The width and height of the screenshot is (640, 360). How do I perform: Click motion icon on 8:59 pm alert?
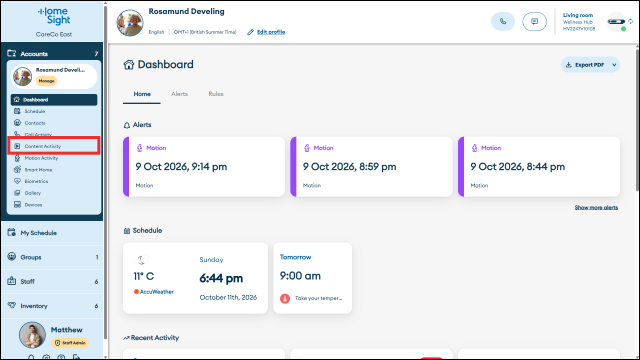(307, 148)
